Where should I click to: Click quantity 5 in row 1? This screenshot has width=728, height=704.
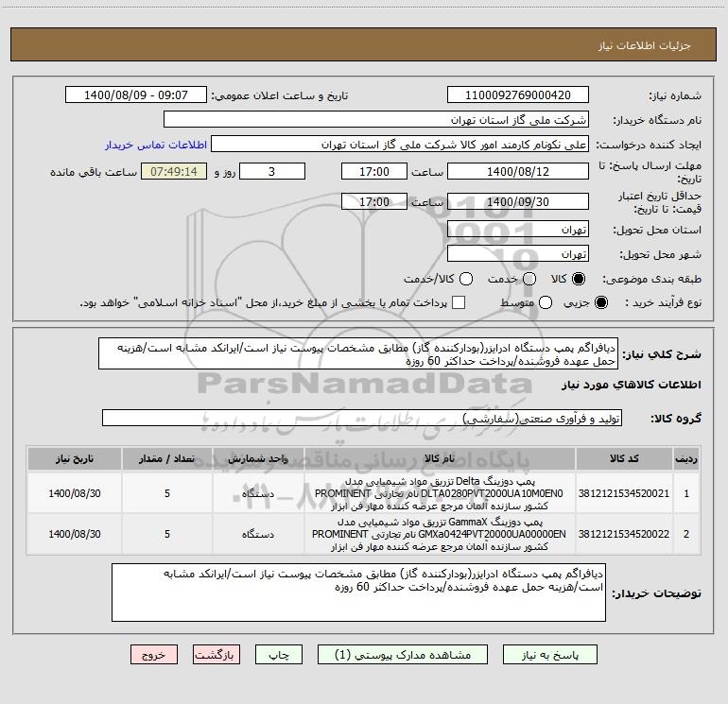[167, 493]
